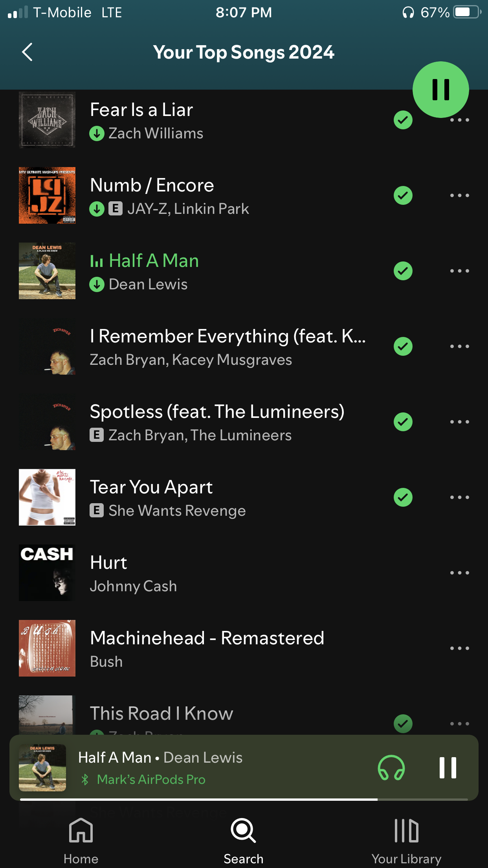Open more options for Hurt
Viewport: 488px width, 868px height.
click(x=459, y=573)
